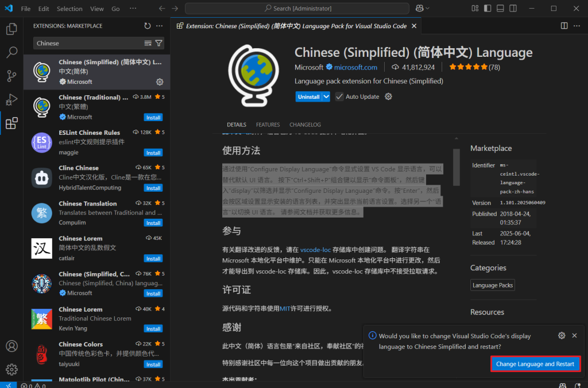The height and width of the screenshot is (388, 588).
Task: Open the Customize Layout control
Action: tap(475, 8)
